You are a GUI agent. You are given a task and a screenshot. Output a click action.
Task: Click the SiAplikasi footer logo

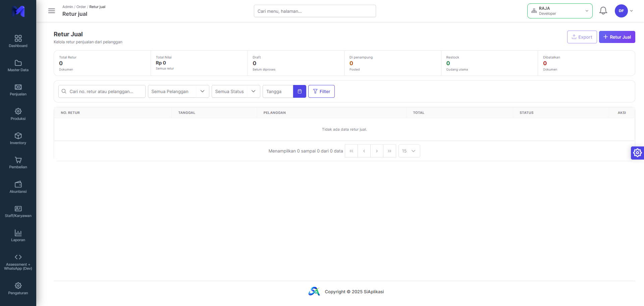(314, 292)
